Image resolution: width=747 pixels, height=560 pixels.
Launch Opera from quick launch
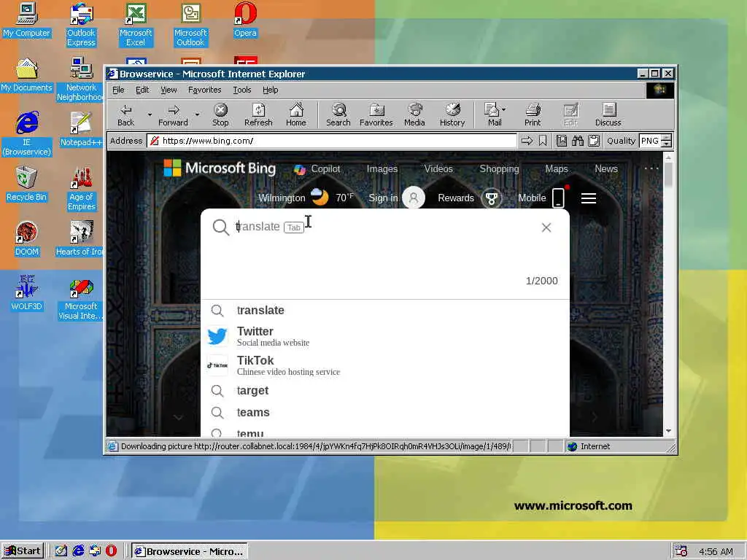pos(111,551)
